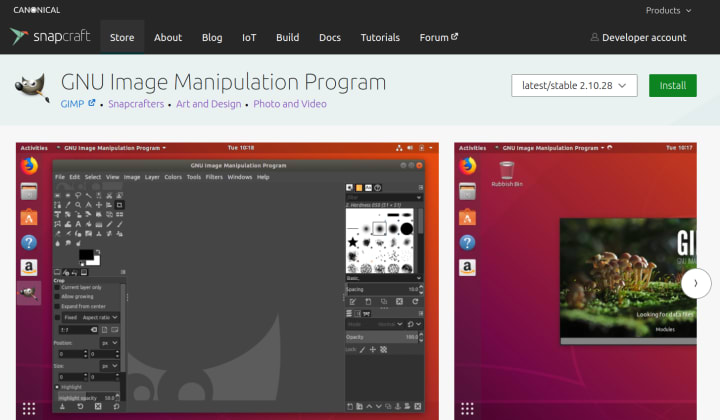
Task: Click the reset default colors icon
Action: coord(82,263)
